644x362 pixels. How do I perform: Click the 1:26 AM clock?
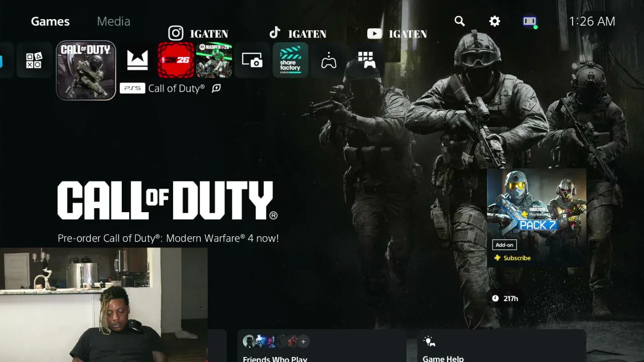[x=592, y=21]
